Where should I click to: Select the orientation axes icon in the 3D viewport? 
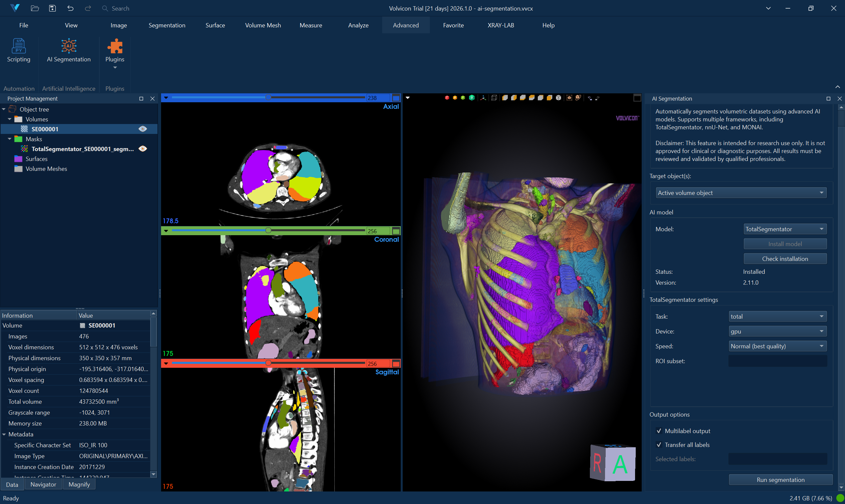(x=484, y=98)
